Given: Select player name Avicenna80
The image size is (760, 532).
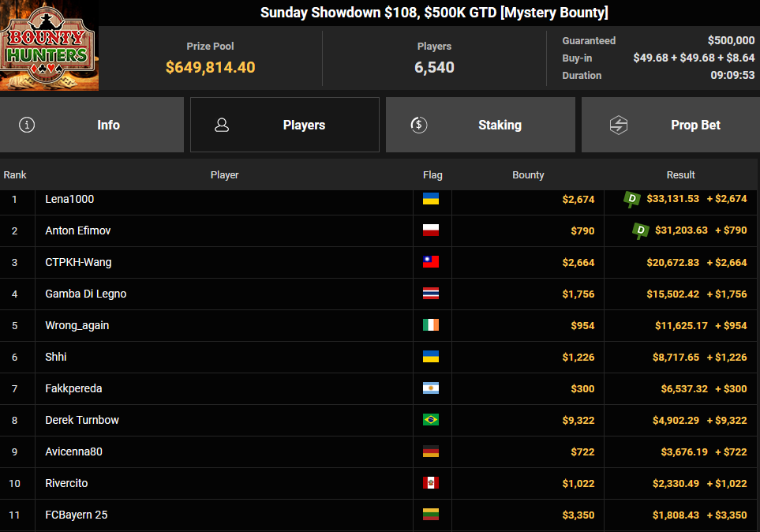Looking at the screenshot, I should (73, 451).
